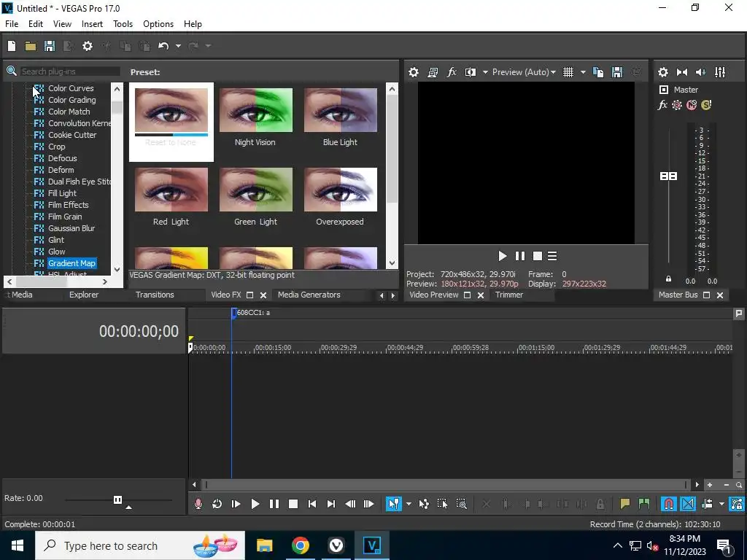Stop playback in Video Preview window
The width and height of the screenshot is (747, 560).
click(538, 256)
